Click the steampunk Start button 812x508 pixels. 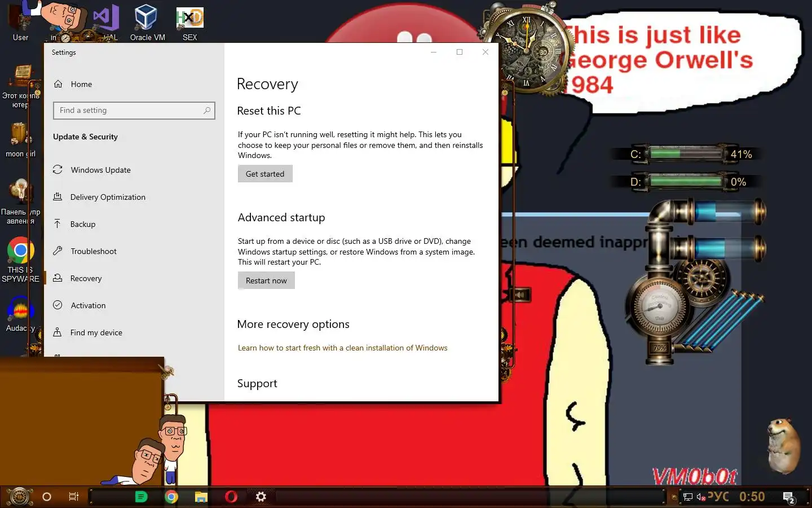(19, 497)
